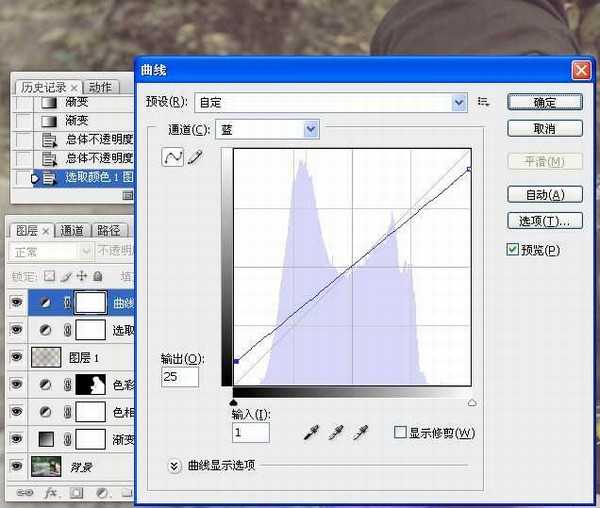The height and width of the screenshot is (508, 600).
Task: Switch to the 动作 (Actions) tab
Action: [100, 88]
